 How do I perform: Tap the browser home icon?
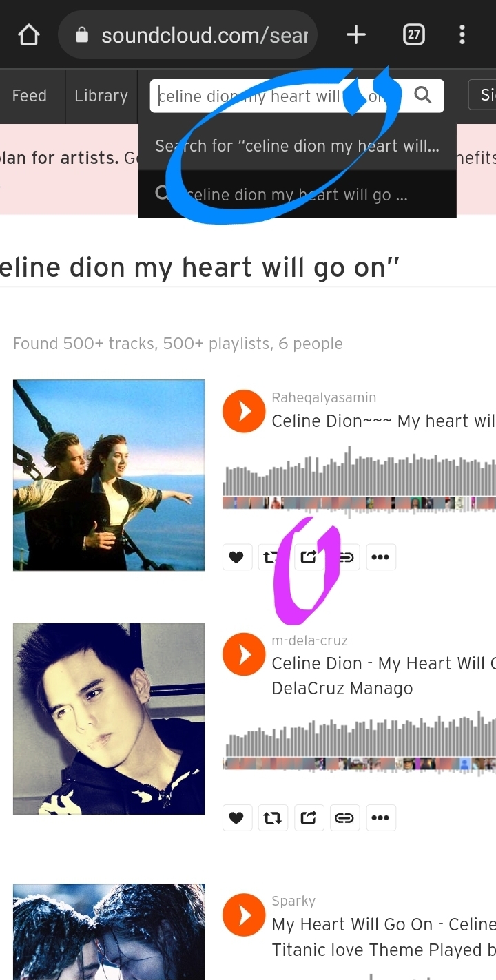coord(29,34)
